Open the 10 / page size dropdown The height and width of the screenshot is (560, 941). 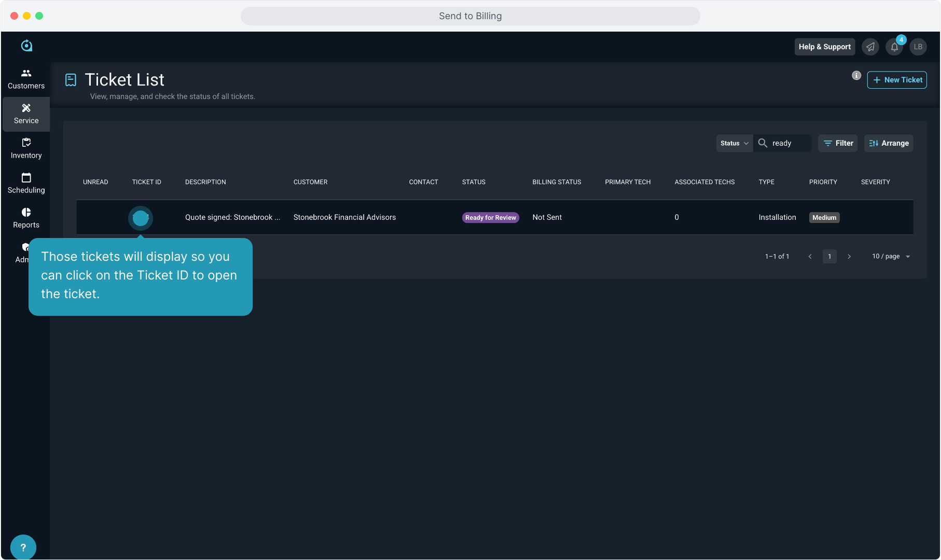tap(891, 256)
